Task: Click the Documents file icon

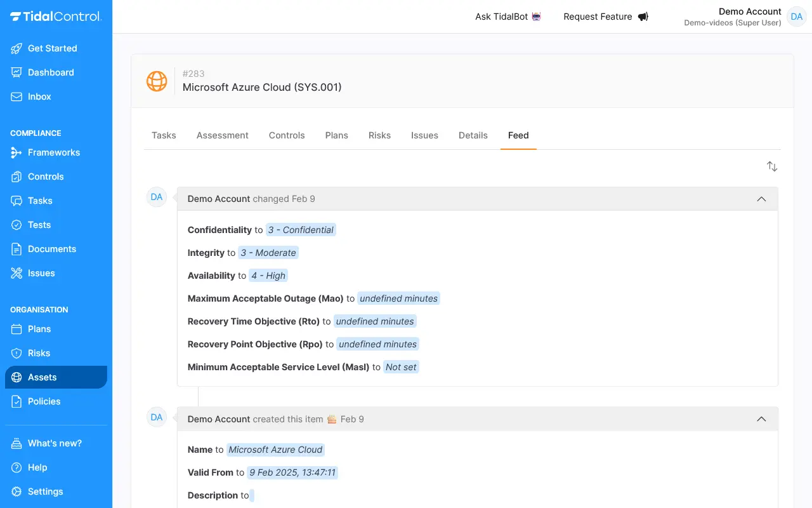Action: point(16,249)
